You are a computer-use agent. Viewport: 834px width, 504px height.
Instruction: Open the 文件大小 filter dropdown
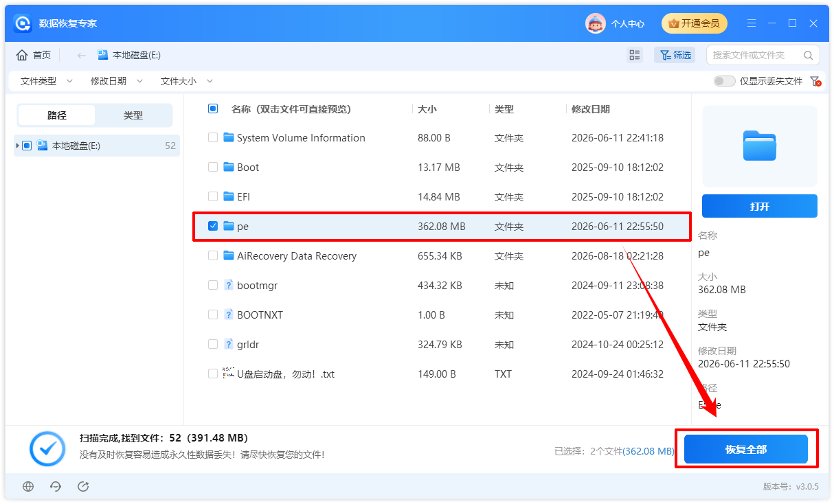tap(187, 81)
